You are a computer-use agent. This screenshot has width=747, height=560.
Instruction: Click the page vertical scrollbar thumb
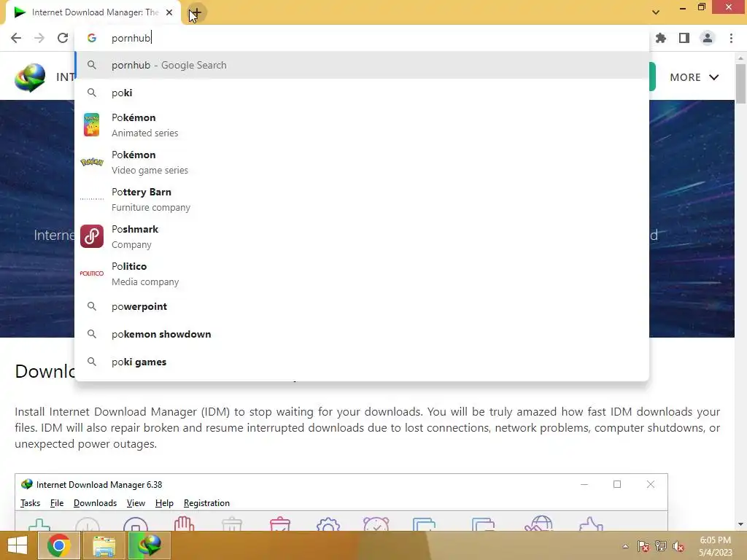740,83
